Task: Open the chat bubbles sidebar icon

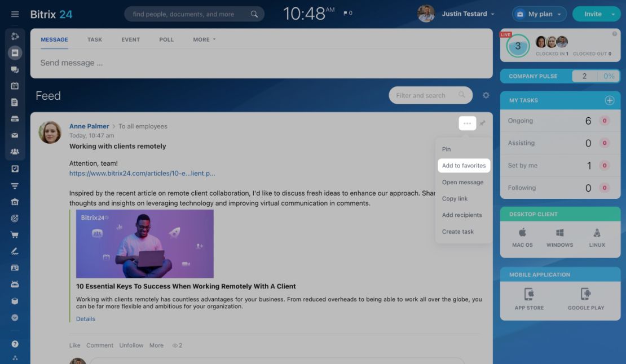Action: pos(15,69)
